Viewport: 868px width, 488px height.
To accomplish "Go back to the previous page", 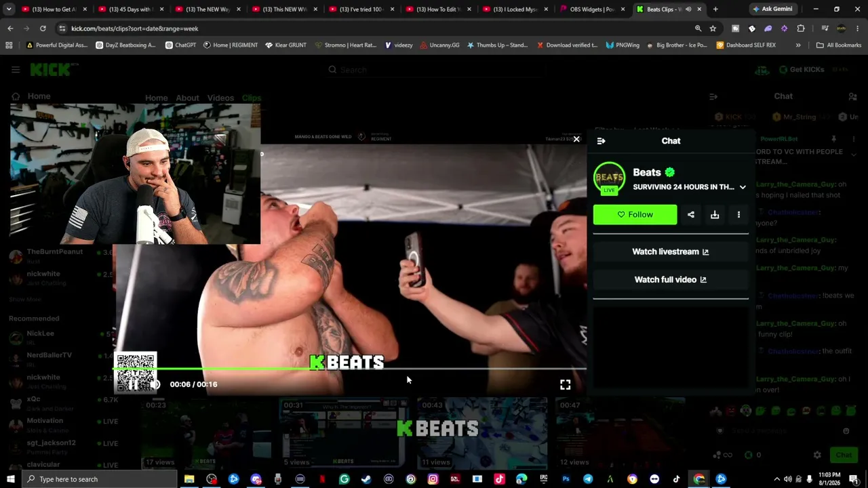I will pyautogui.click(x=10, y=28).
